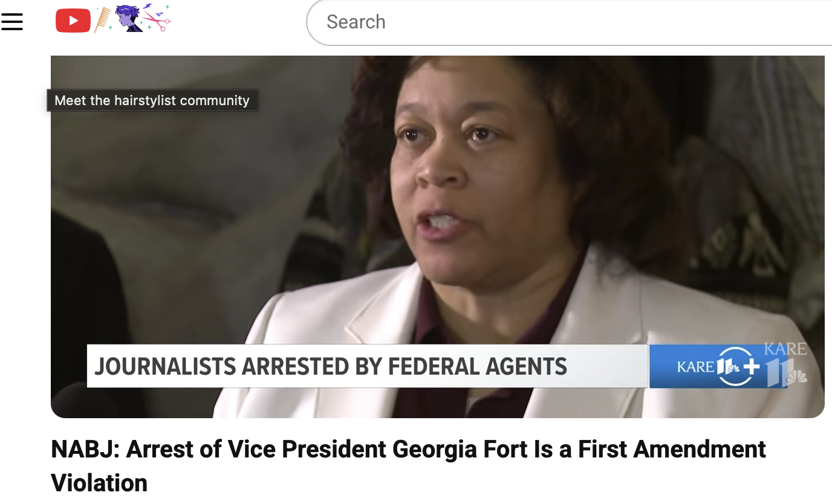Image resolution: width=832 pixels, height=504 pixels.
Task: Click the purple-haired head doodle
Action: tap(129, 18)
